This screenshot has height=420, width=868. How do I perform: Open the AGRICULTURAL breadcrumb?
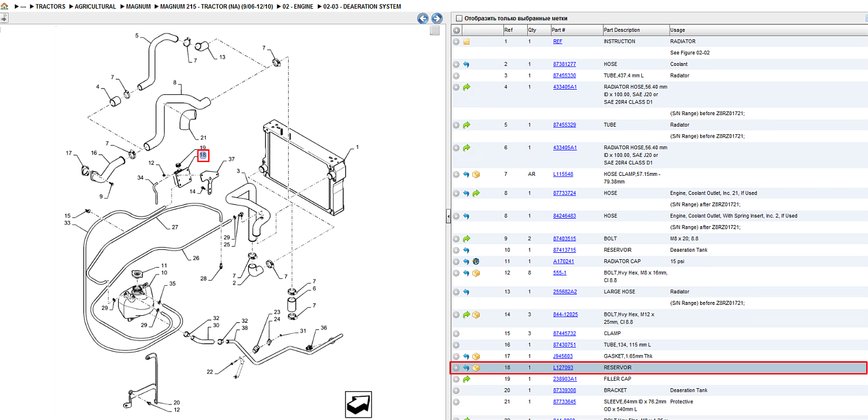95,6
